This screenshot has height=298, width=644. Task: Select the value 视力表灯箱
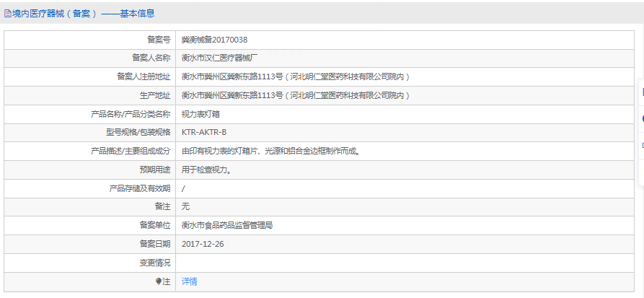click(200, 114)
